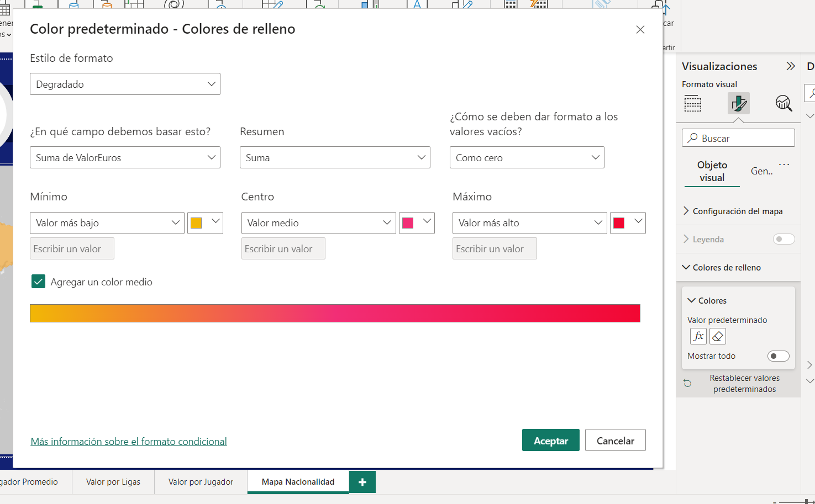Viewport: 815px width, 504px height.
Task: Collapse the Visualizaciones pane with double chevron
Action: point(791,66)
